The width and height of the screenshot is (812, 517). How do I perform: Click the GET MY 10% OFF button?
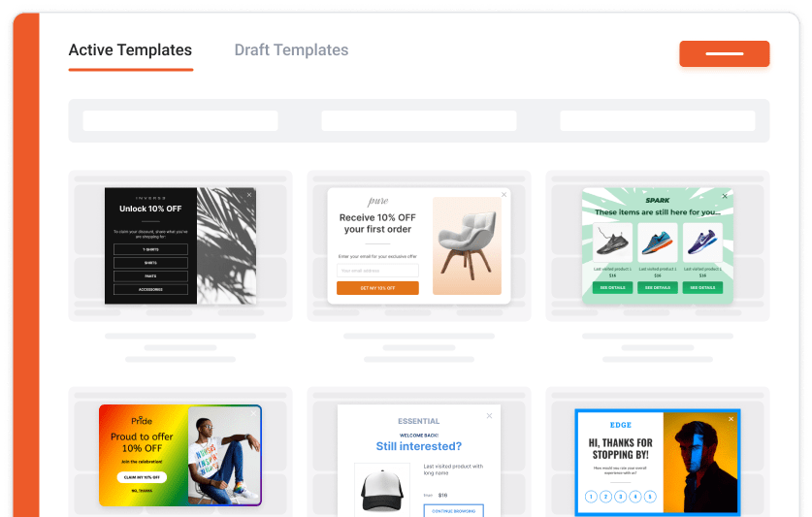point(377,288)
